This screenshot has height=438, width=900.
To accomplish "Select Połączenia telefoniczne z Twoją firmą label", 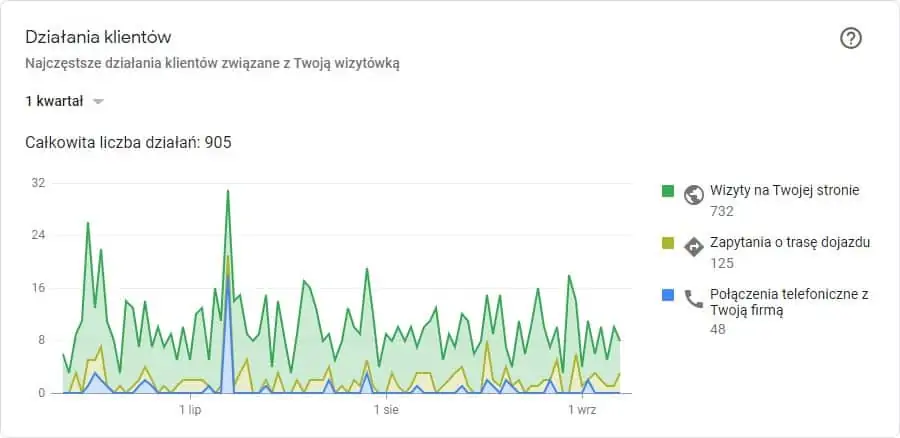I will tap(789, 302).
